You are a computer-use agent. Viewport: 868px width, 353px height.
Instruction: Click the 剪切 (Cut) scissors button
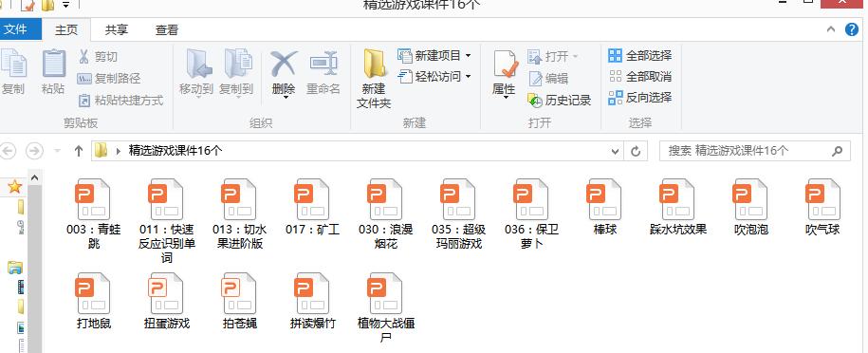pyautogui.click(x=98, y=57)
